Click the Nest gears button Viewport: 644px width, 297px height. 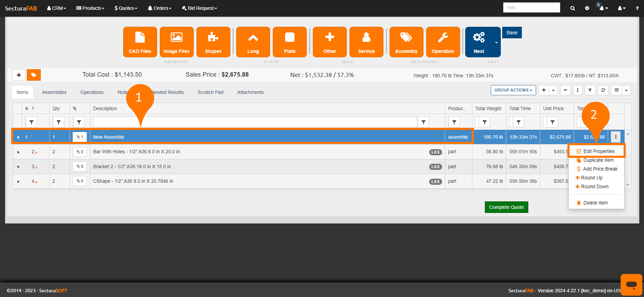pos(479,42)
